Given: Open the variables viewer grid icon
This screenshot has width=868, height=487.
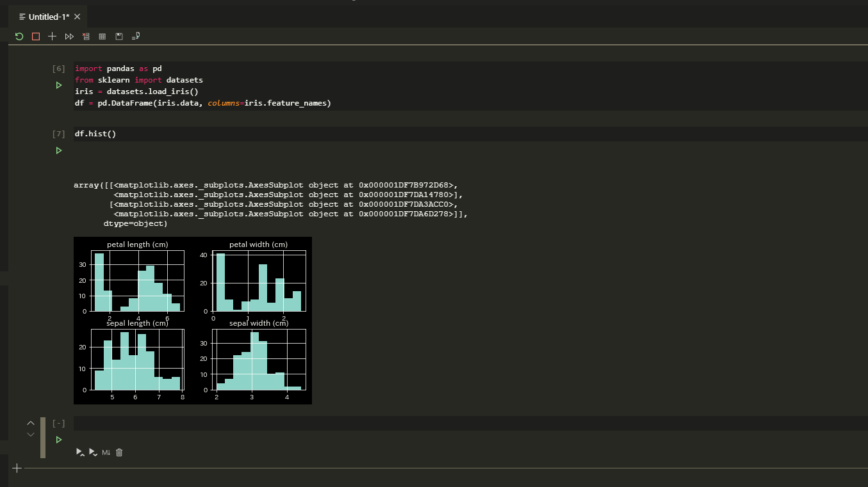Looking at the screenshot, I should [x=102, y=36].
